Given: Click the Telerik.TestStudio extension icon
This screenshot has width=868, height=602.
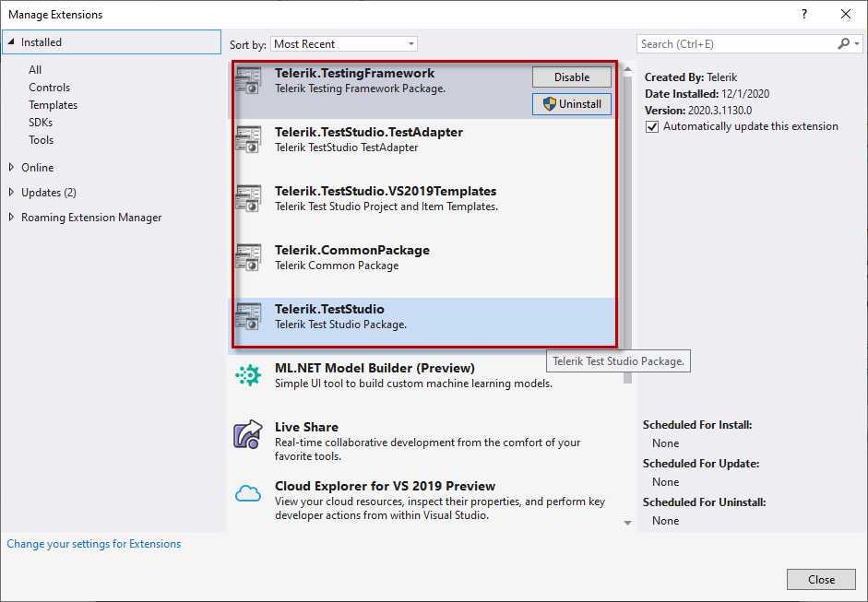Looking at the screenshot, I should (x=248, y=317).
